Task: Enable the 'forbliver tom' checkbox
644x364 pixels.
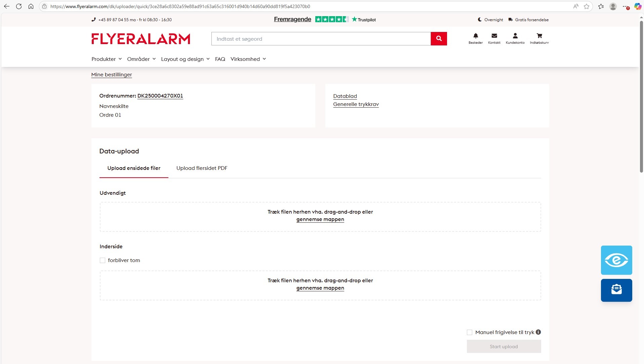Action: (x=103, y=260)
